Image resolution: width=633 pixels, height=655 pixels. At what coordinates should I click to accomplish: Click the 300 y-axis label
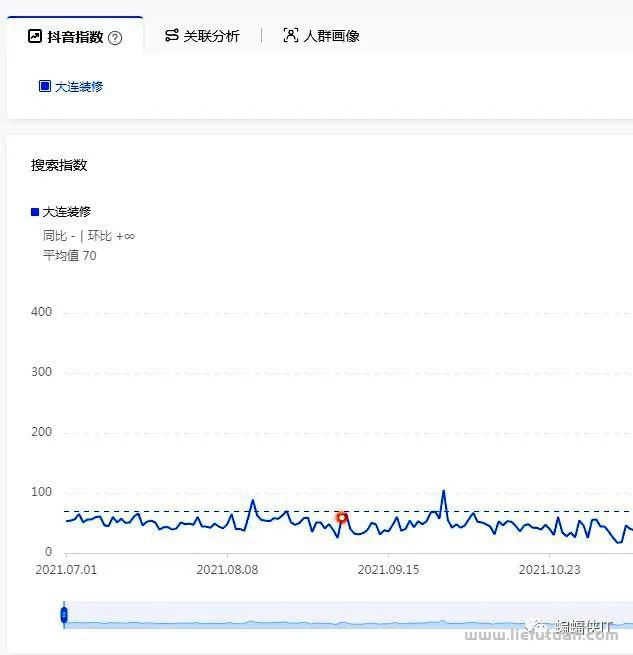[x=41, y=372]
